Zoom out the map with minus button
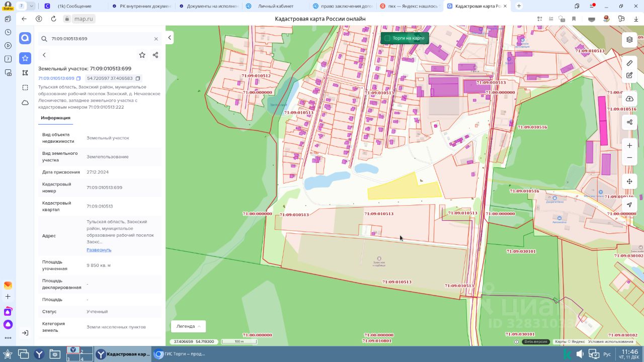Viewport: 644px width, 362px height. click(629, 158)
